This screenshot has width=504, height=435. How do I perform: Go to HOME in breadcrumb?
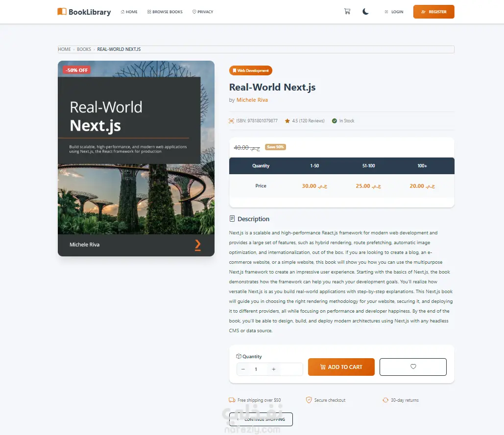[x=64, y=49]
